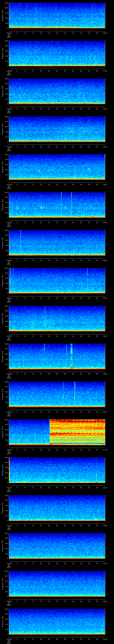Screen dimensions: 114x644
Task: Click the start time label 5:39:00
Action: tap(9, 412)
